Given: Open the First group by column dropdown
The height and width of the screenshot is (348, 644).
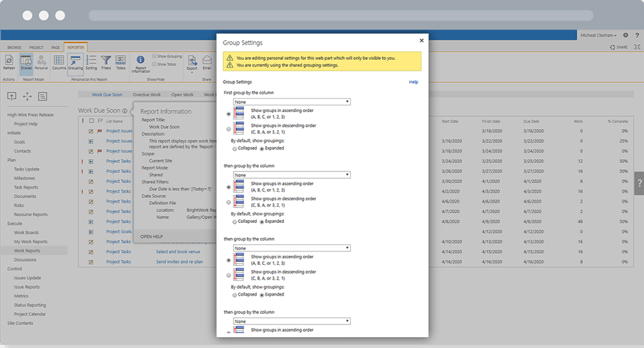Looking at the screenshot, I should point(292,102).
